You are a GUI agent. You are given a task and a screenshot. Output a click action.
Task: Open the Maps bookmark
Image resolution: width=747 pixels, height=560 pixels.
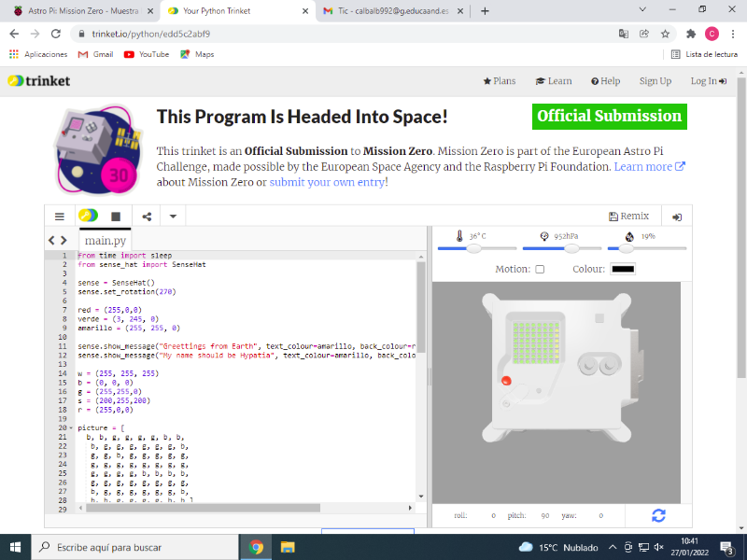(197, 54)
